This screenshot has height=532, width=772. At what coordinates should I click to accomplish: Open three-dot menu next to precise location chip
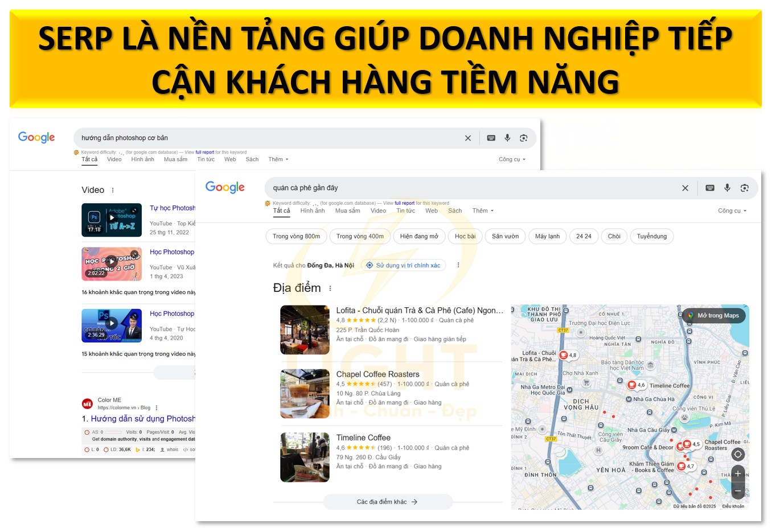(458, 265)
